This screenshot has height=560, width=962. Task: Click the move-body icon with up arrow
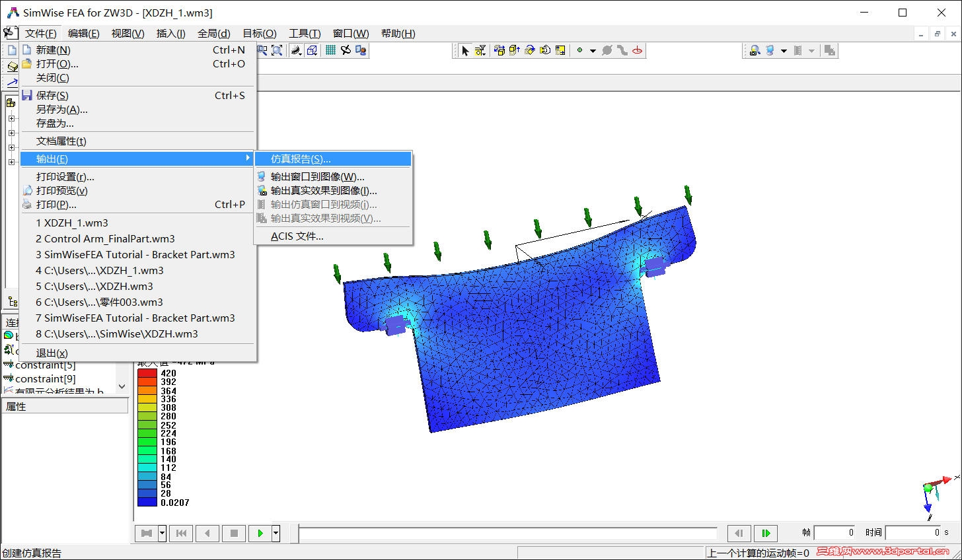tap(515, 50)
